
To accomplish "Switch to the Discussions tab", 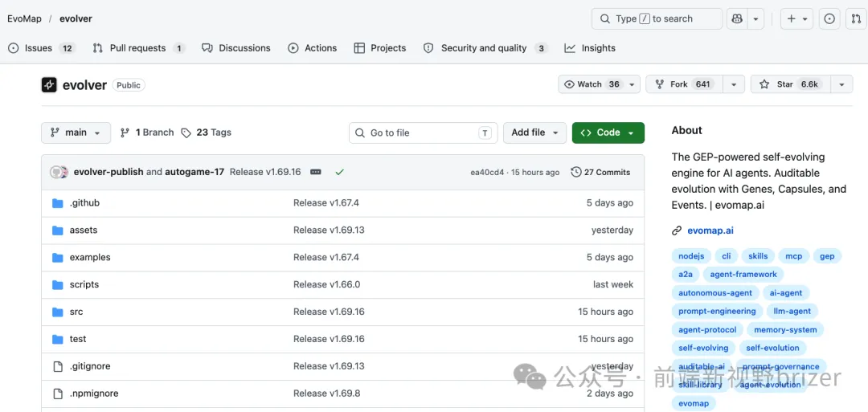I will (235, 48).
